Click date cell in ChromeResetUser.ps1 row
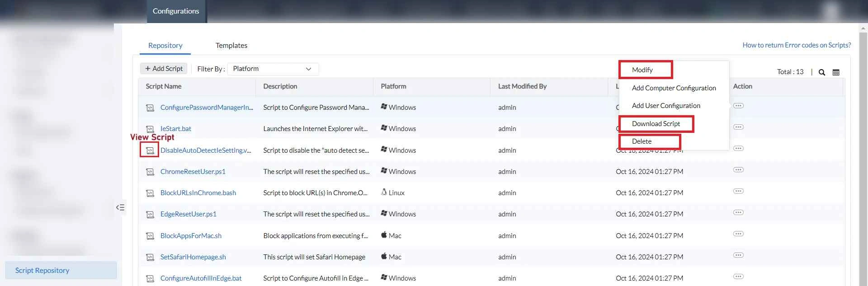The width and height of the screenshot is (868, 286). pos(649,172)
